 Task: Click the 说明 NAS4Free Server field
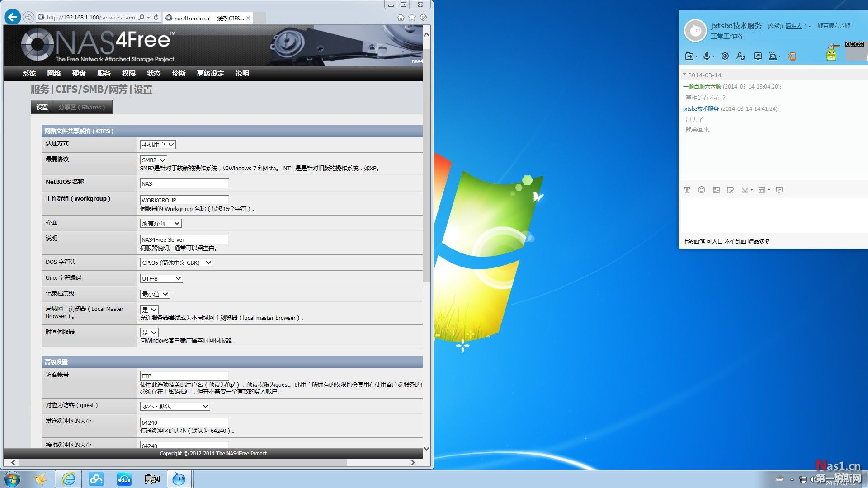pos(184,239)
